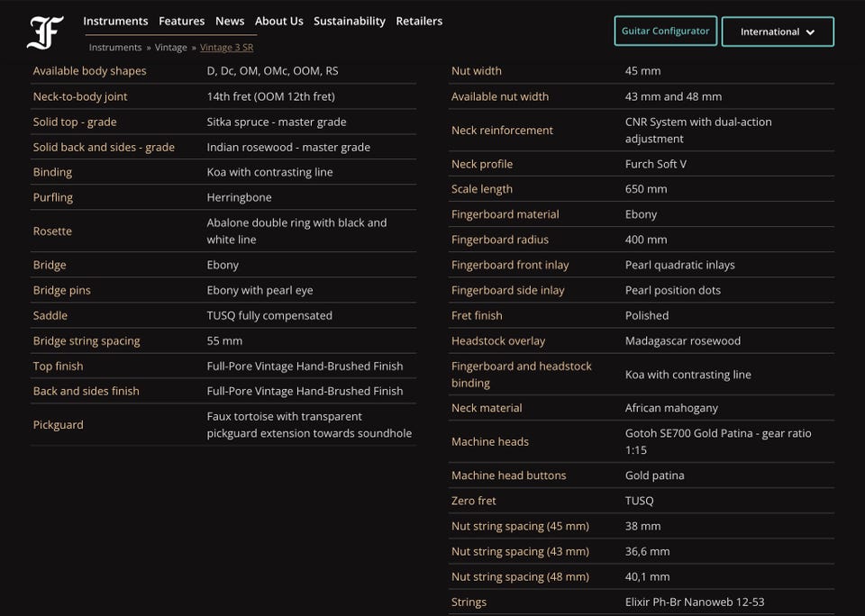Screen dimensions: 865x616
Task: Select '14th fret (OOM 12th fret)' value
Action: pos(271,96)
